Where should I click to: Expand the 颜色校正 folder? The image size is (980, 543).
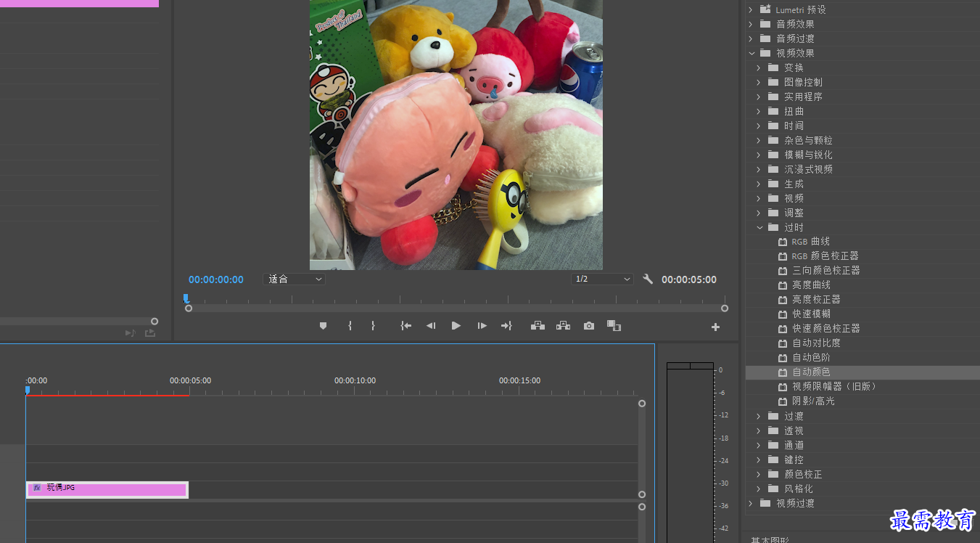[x=759, y=474]
